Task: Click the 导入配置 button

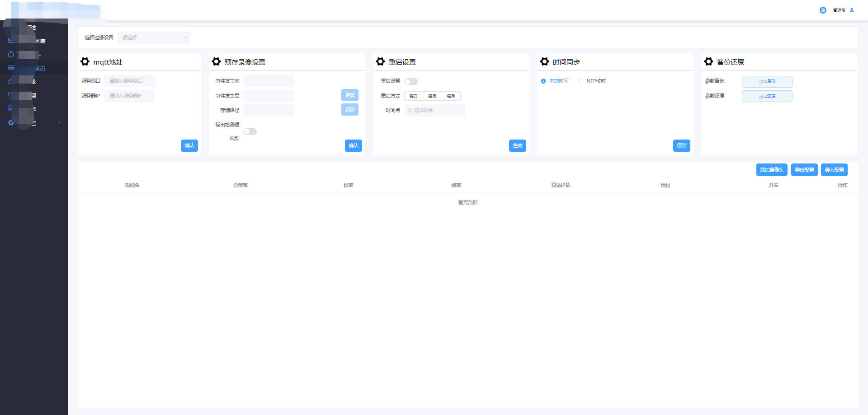Action: [x=834, y=170]
